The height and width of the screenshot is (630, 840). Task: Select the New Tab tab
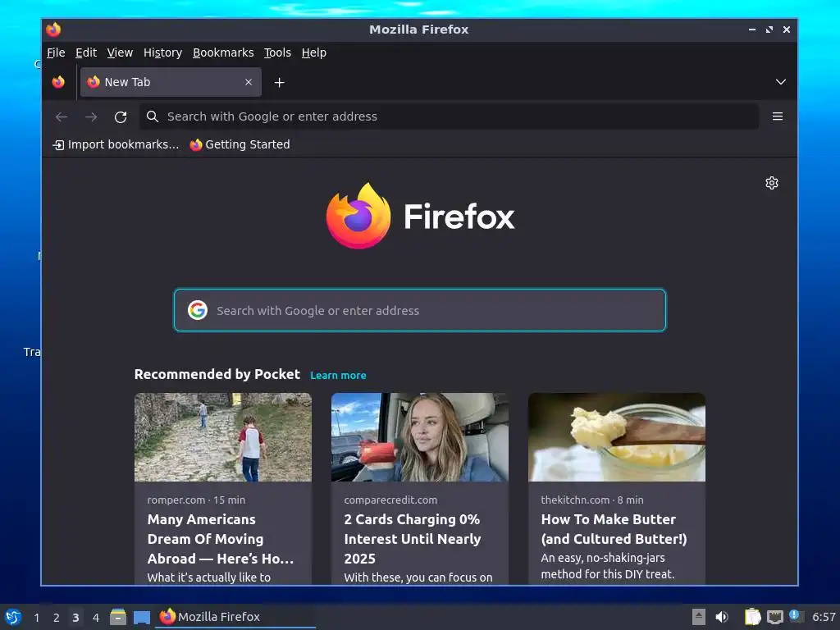pyautogui.click(x=171, y=82)
